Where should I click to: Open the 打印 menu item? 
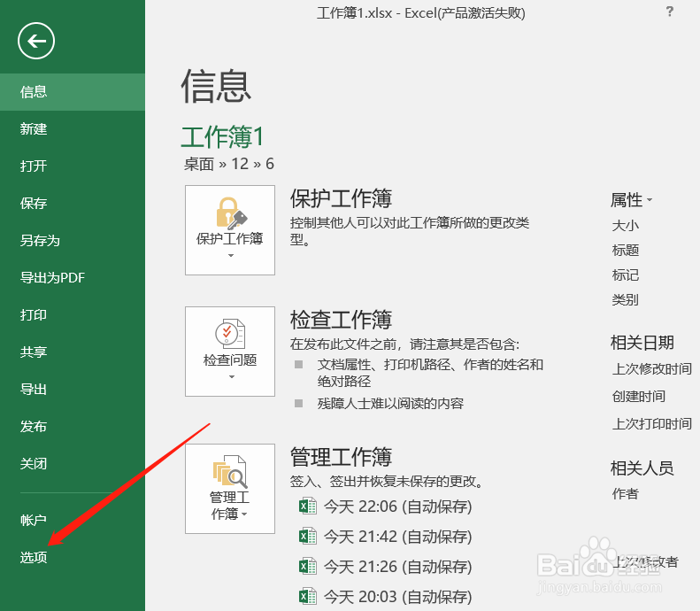tap(73, 315)
